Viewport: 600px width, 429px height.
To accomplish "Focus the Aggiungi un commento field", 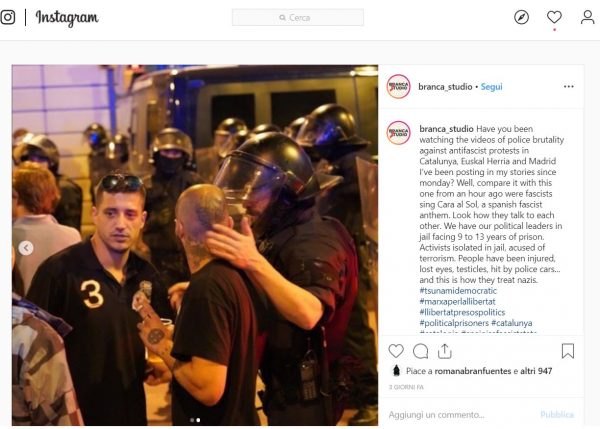I will pos(459,415).
